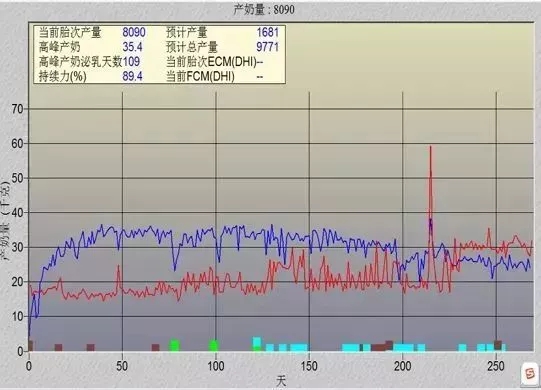
Task: Click the Sogou input icon at chart corner
Action: pos(529,374)
